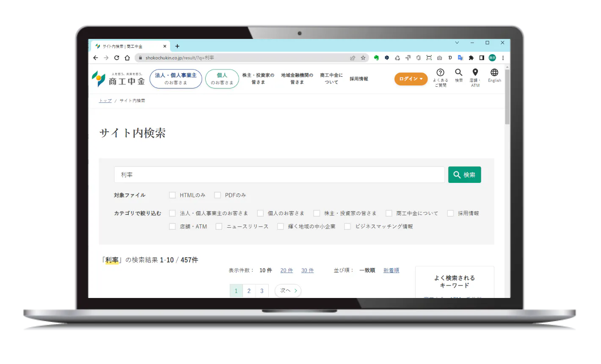Go to browser home icon
This screenshot has width=601, height=364.
(x=127, y=58)
